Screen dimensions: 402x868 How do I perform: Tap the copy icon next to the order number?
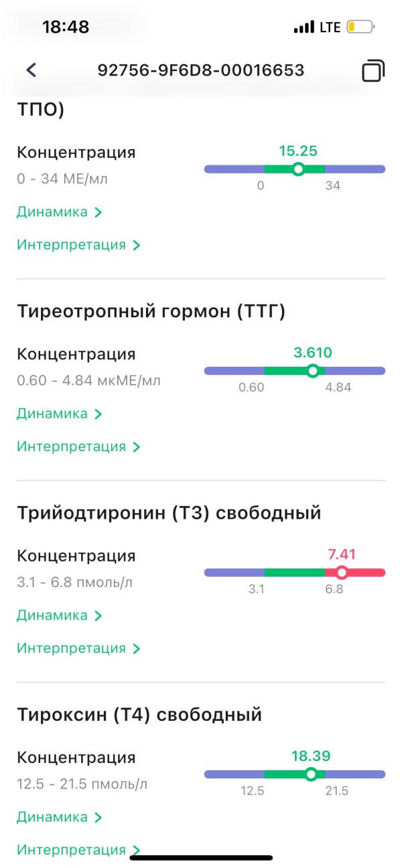click(373, 70)
